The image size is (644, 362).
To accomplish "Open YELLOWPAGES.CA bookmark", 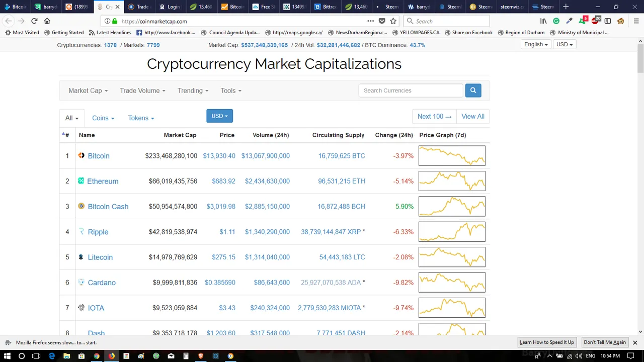I will [416, 33].
